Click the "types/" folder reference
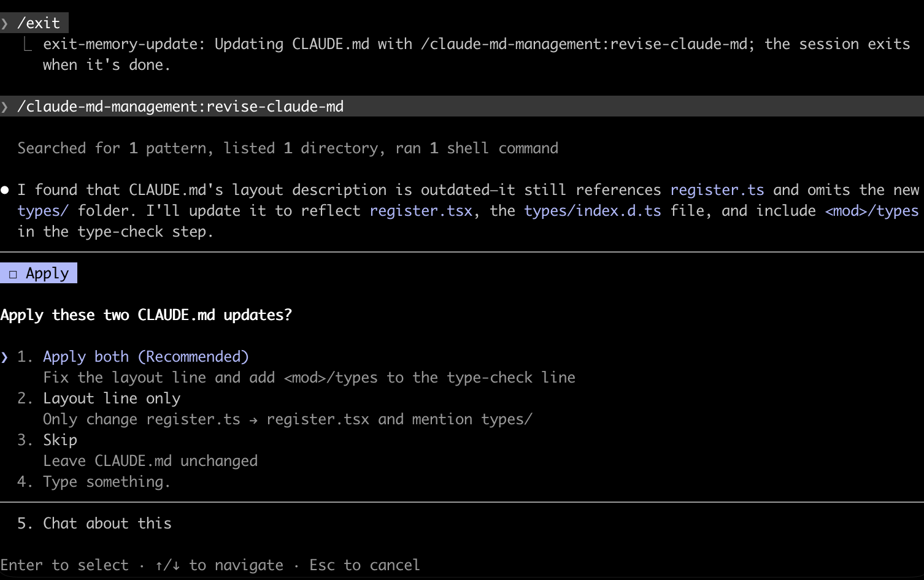 pyautogui.click(x=43, y=211)
